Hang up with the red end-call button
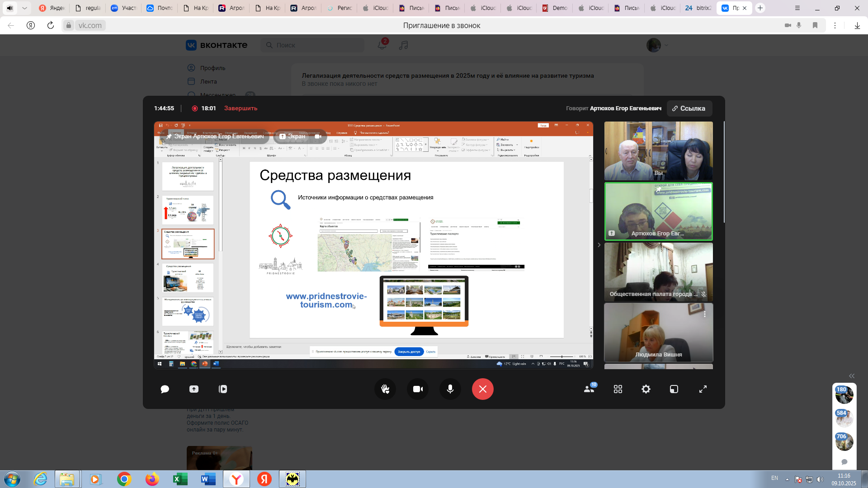868x488 pixels. (x=483, y=389)
